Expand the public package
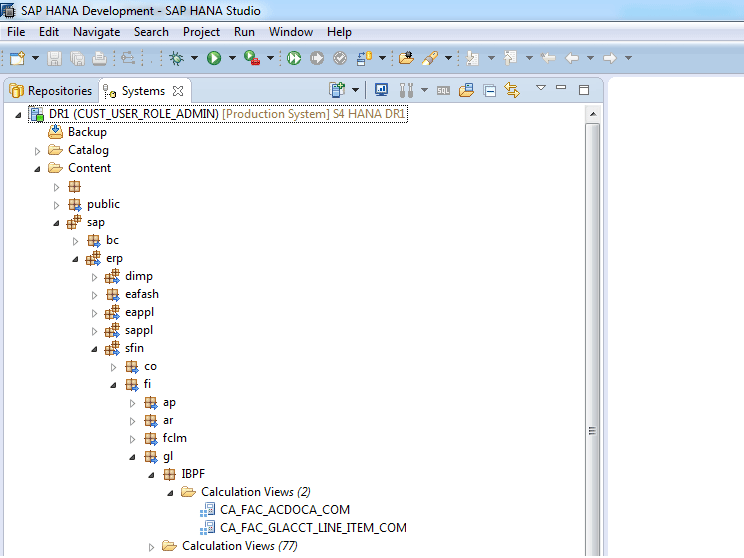This screenshot has width=744, height=558. pos(56,205)
